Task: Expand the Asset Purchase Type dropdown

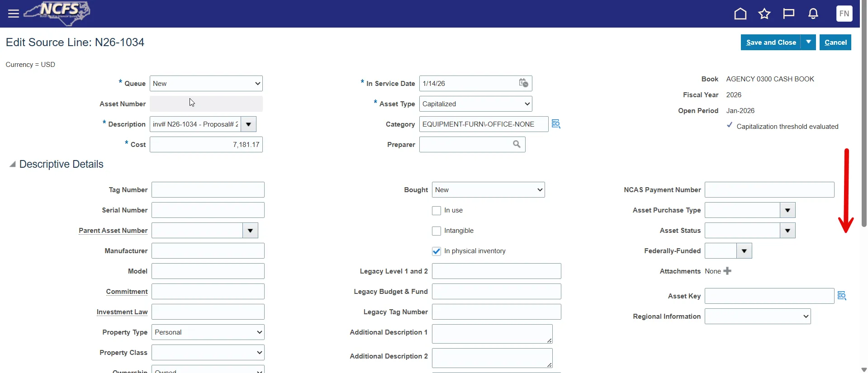Action: pos(787,210)
